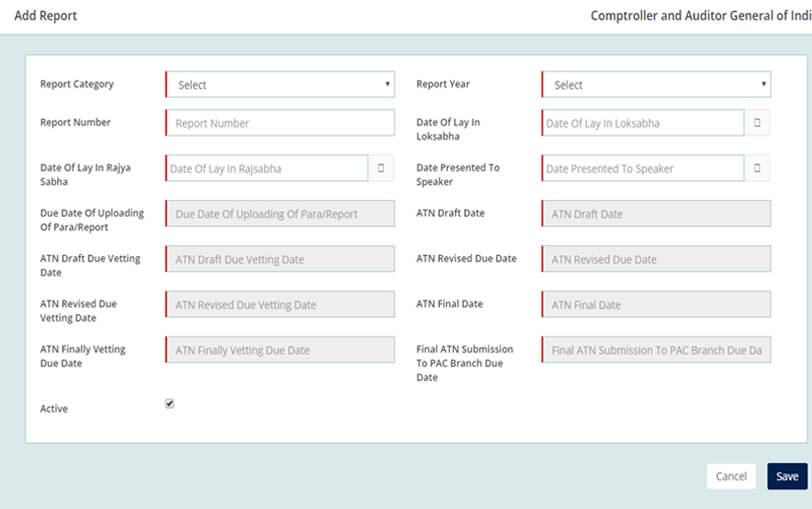812x509 pixels.
Task: Focus the Report Number field
Action: click(x=280, y=123)
